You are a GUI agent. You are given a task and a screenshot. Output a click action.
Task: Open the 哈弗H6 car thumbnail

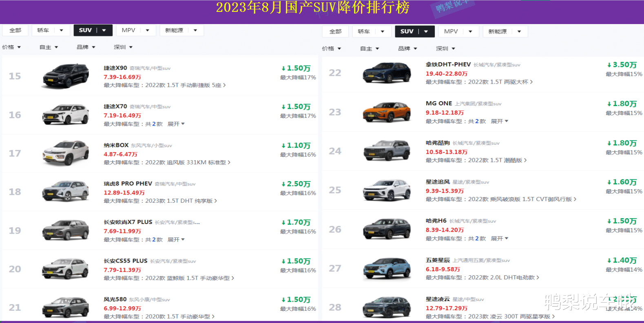coord(387,229)
